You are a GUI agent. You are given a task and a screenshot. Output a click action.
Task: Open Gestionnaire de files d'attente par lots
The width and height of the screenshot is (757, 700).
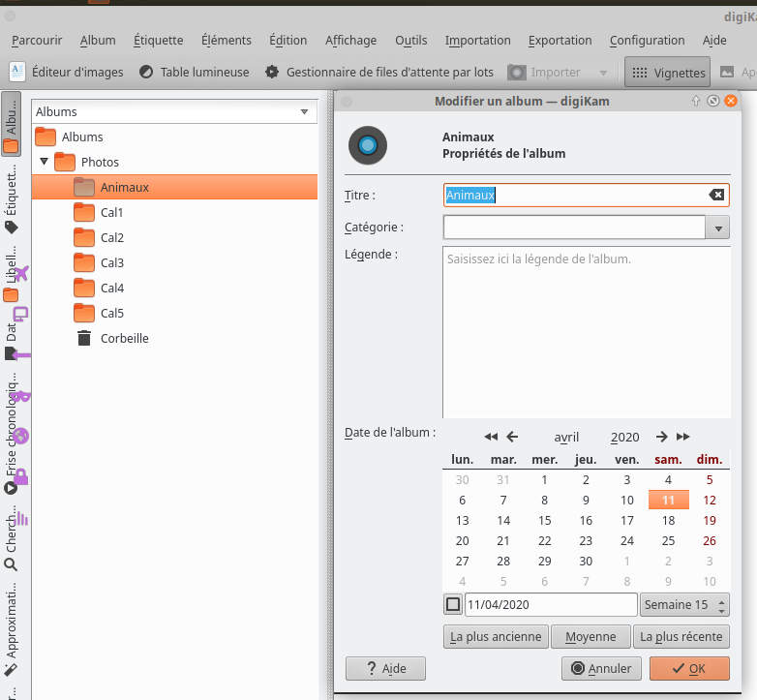(x=379, y=73)
